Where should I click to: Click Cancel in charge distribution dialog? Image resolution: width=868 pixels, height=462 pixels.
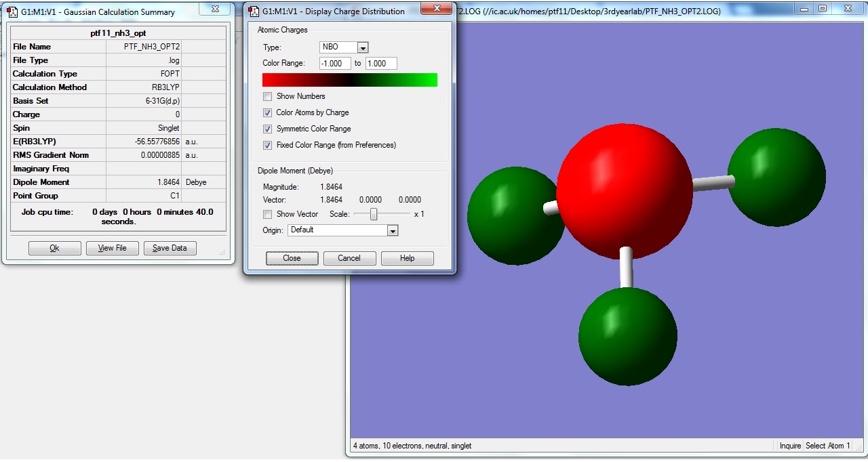tap(349, 258)
